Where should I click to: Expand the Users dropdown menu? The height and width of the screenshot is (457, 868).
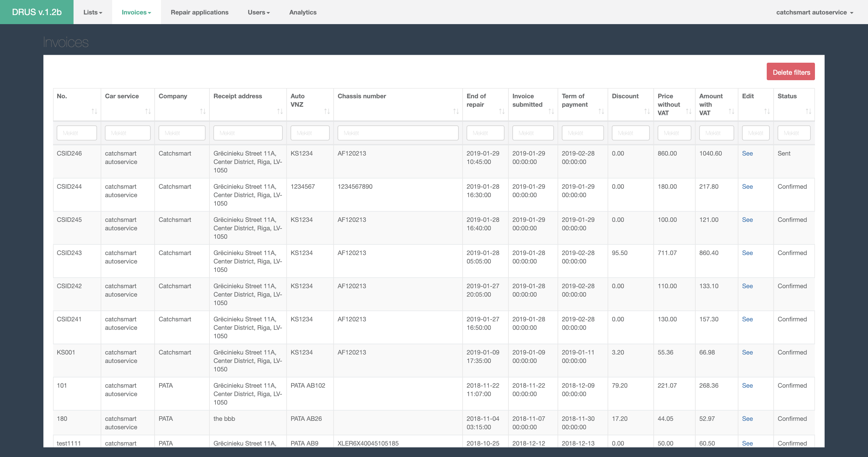point(259,12)
